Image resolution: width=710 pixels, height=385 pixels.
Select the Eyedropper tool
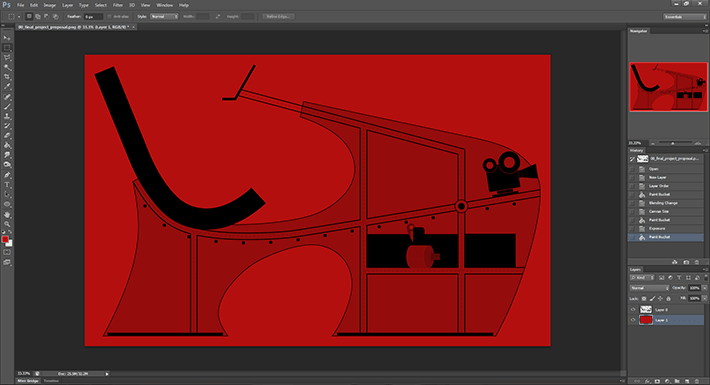pos(7,87)
